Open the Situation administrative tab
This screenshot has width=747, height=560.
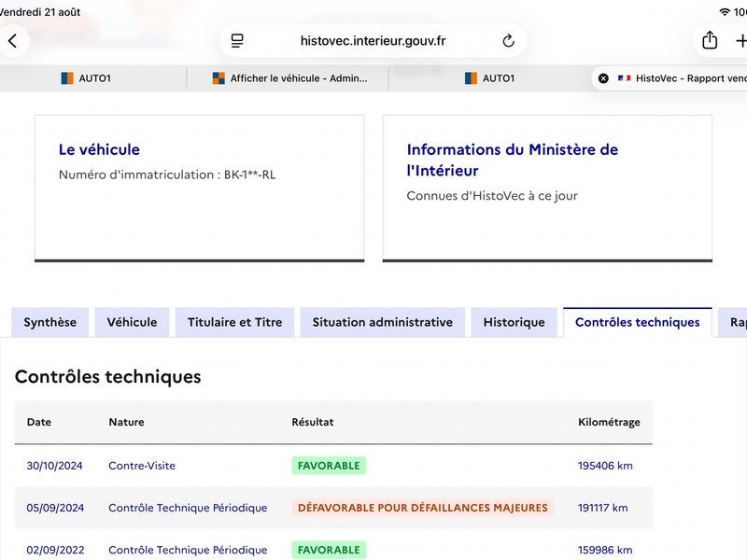(x=383, y=322)
